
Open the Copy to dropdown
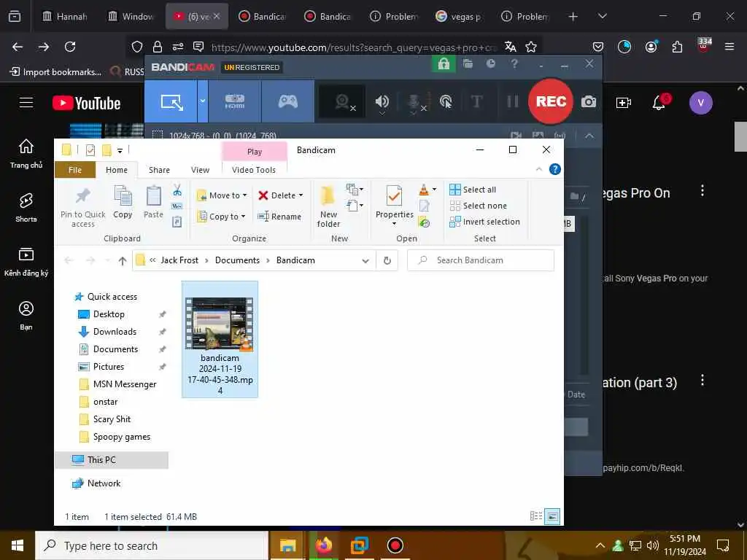pyautogui.click(x=222, y=216)
